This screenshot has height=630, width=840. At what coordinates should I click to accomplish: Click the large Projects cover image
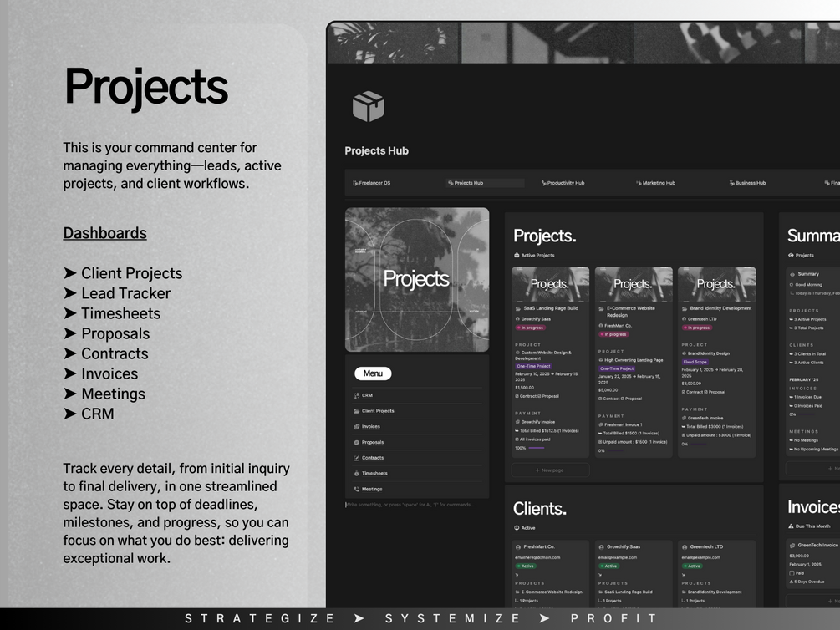pyautogui.click(x=417, y=280)
